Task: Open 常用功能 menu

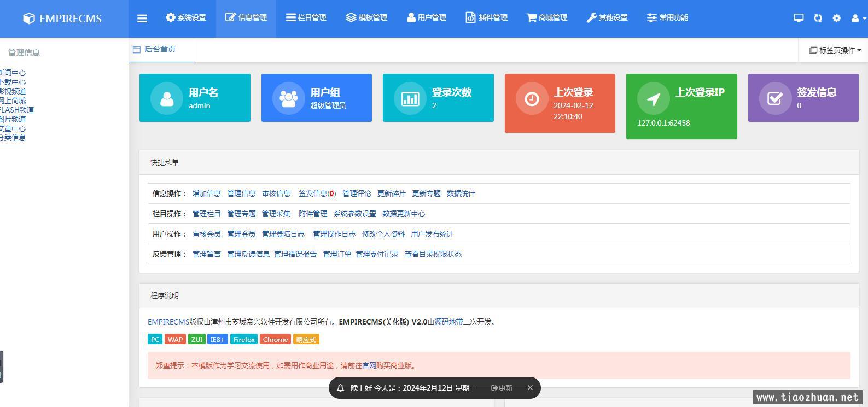Action: (x=667, y=18)
